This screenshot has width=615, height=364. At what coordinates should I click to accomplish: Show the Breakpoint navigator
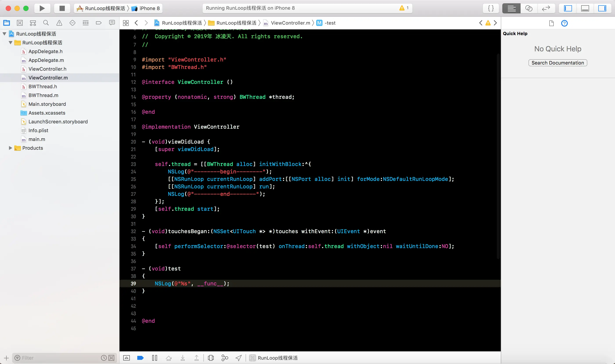point(99,23)
